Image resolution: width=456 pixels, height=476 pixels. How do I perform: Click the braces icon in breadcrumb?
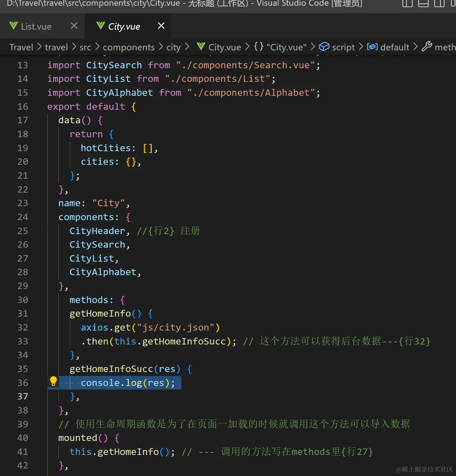pyautogui.click(x=259, y=46)
